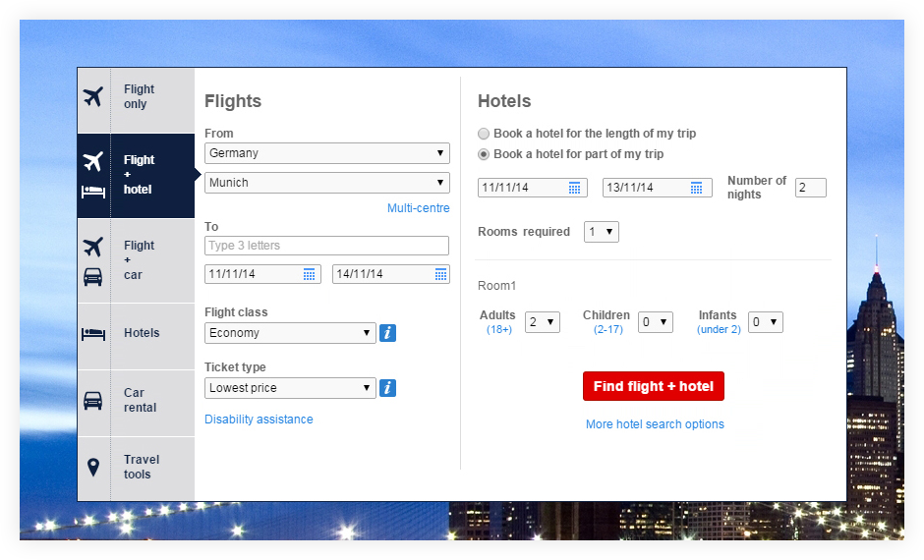Click the hotel check-in date field 11/11/14

click(533, 188)
